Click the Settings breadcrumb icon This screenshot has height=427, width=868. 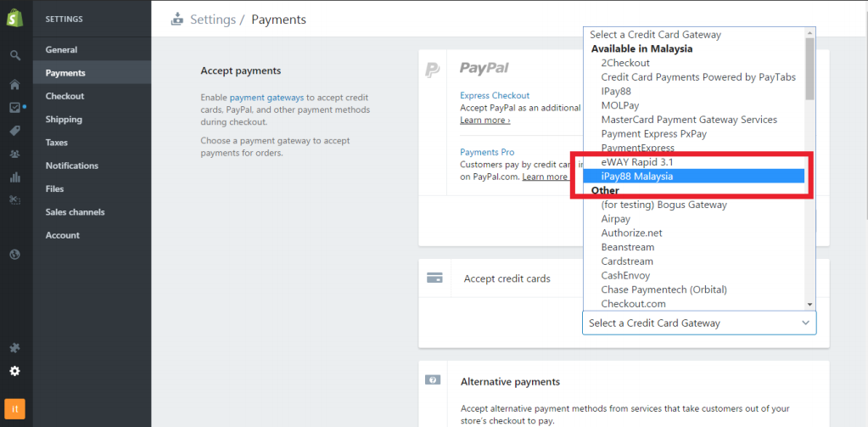pyautogui.click(x=176, y=20)
